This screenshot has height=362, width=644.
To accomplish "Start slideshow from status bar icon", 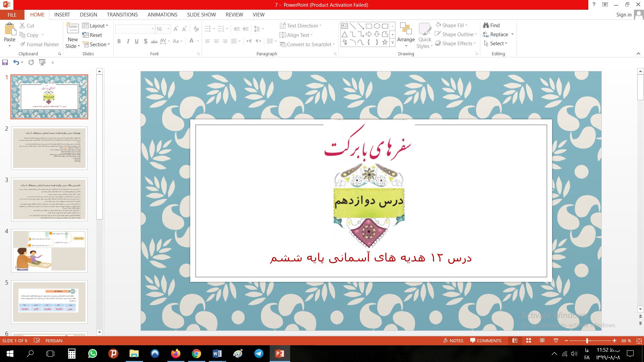I will pyautogui.click(x=556, y=341).
